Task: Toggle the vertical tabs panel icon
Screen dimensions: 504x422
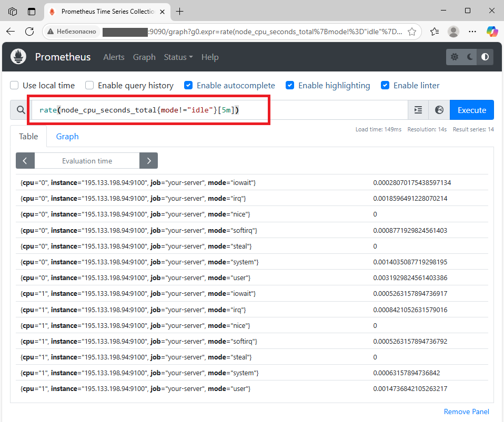Action: click(32, 12)
